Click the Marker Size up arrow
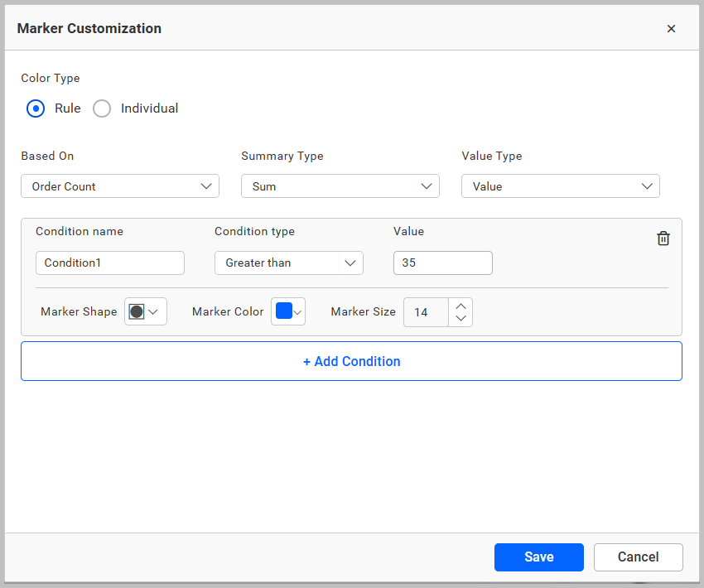Screen dimensions: 704x588 pyautogui.click(x=460, y=306)
